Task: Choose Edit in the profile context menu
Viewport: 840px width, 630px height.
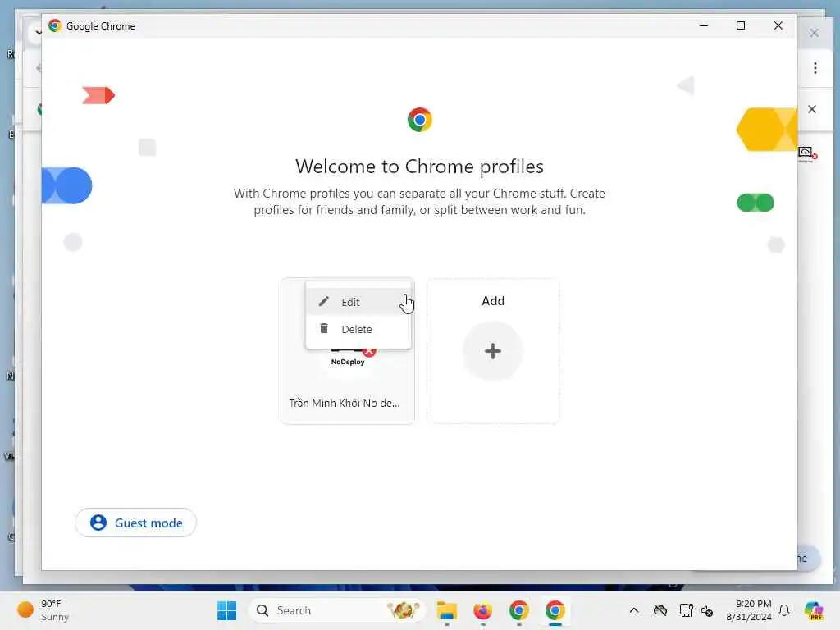Action: coord(358,302)
